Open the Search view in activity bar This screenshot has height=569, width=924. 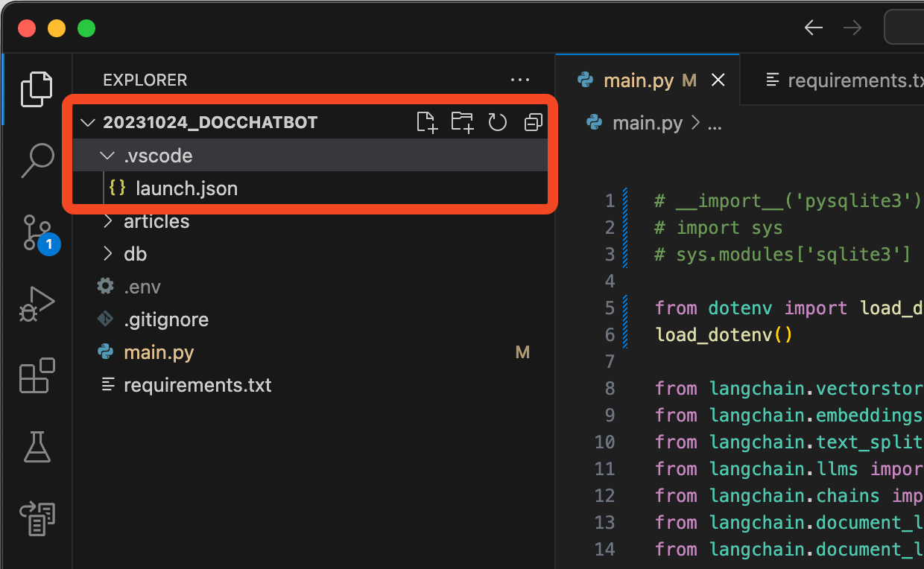click(x=37, y=159)
